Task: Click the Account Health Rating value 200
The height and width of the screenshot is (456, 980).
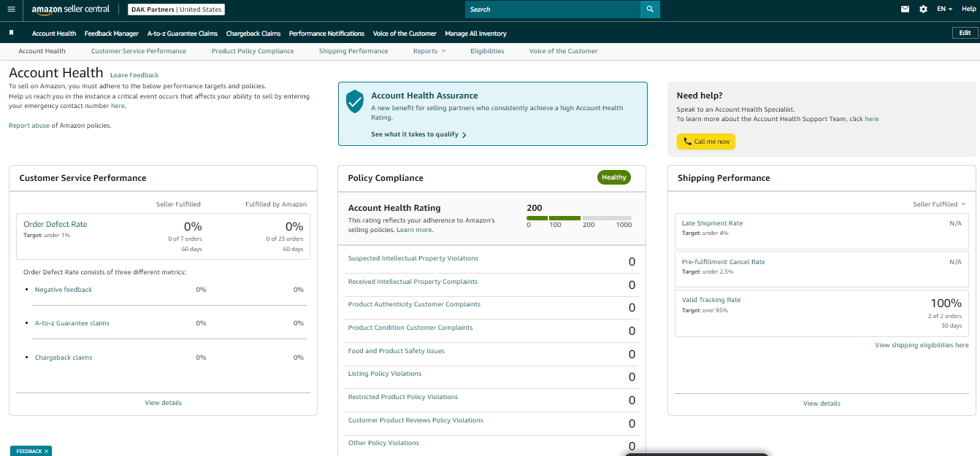Action: (535, 208)
